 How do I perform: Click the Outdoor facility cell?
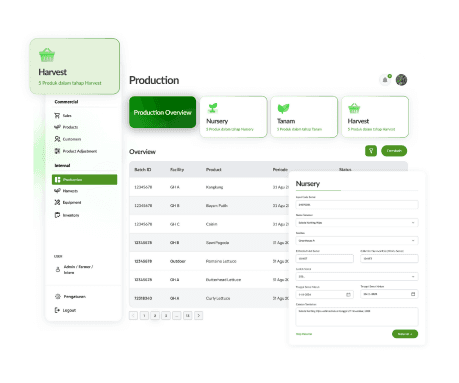178,261
